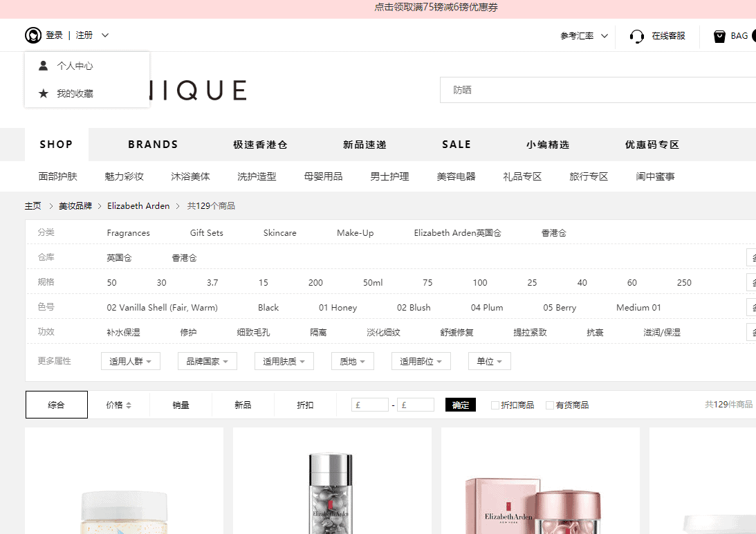The width and height of the screenshot is (756, 534).
Task: Click the search box with 防晒
Action: [598, 90]
